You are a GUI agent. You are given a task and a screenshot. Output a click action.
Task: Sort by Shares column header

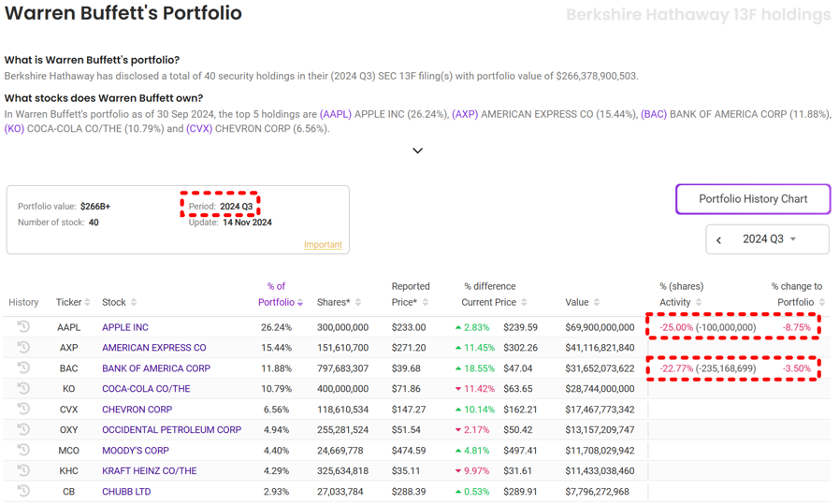[339, 302]
